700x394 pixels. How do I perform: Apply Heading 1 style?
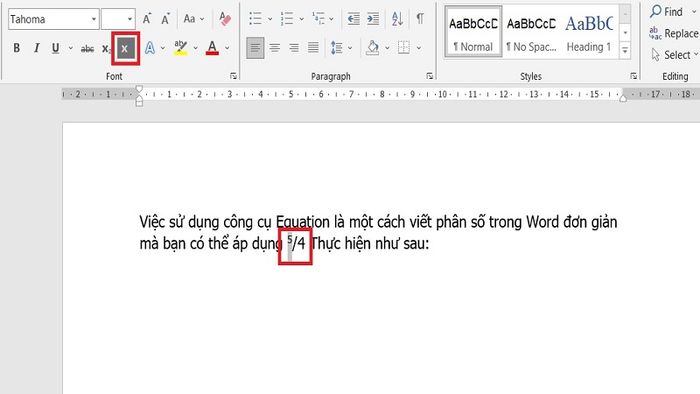589,32
